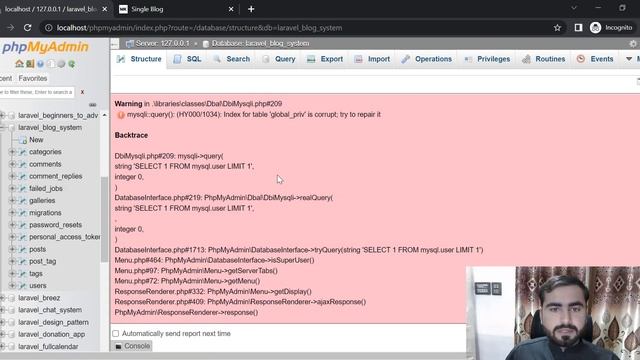Image resolution: width=640 pixels, height=360 pixels.
Task: Click the table icon beside comments
Action: [23, 164]
